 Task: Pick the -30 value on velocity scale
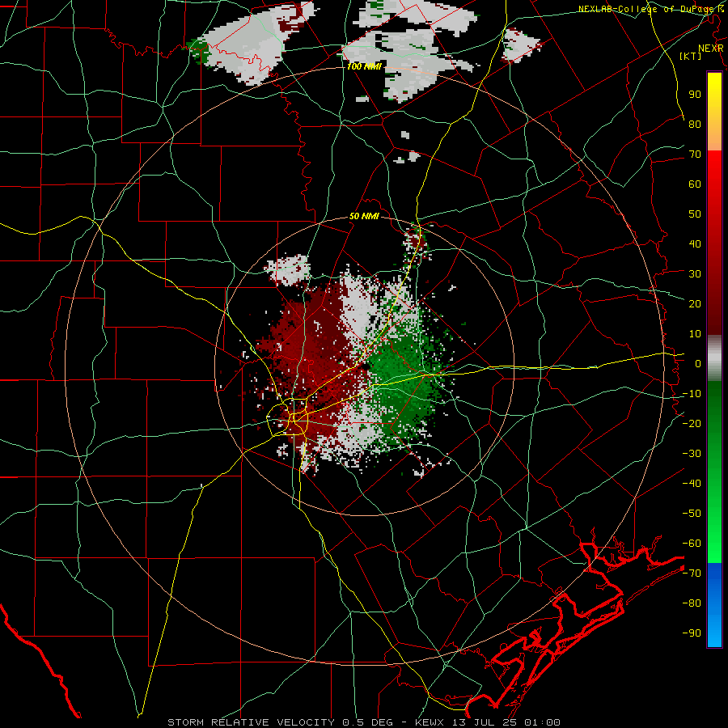[692, 454]
